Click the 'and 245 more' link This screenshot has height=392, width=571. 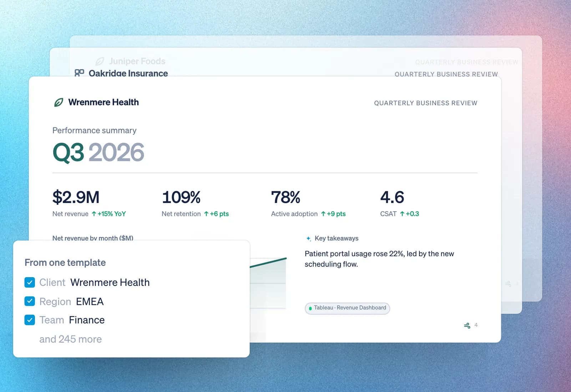(x=70, y=339)
